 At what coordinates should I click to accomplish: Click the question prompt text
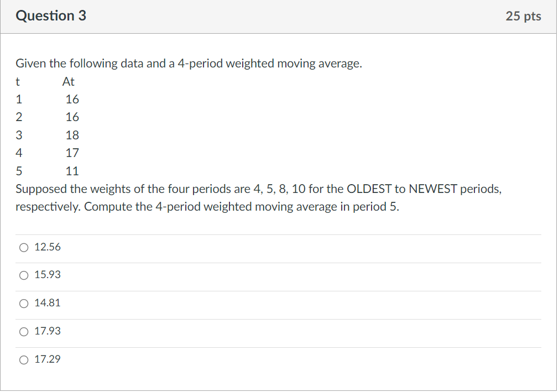click(189, 63)
